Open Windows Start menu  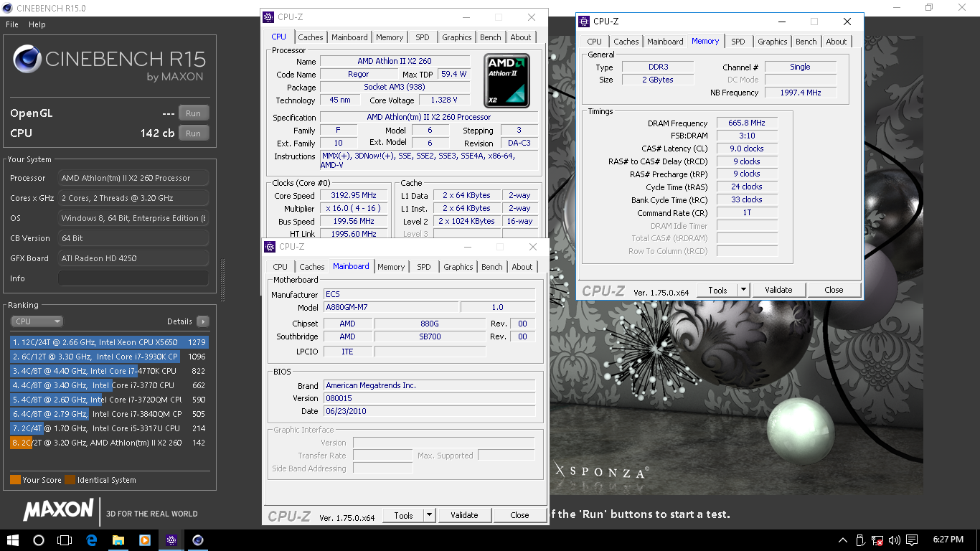pyautogui.click(x=13, y=540)
